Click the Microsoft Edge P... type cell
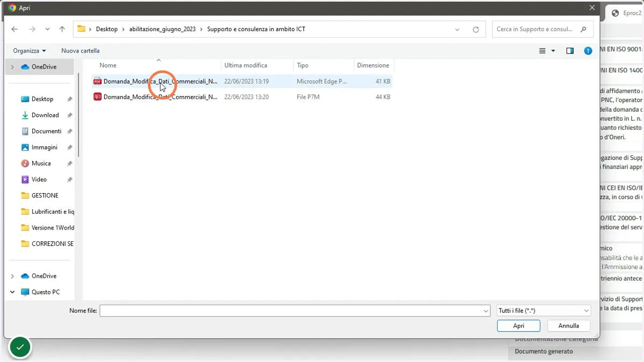 pos(321,82)
